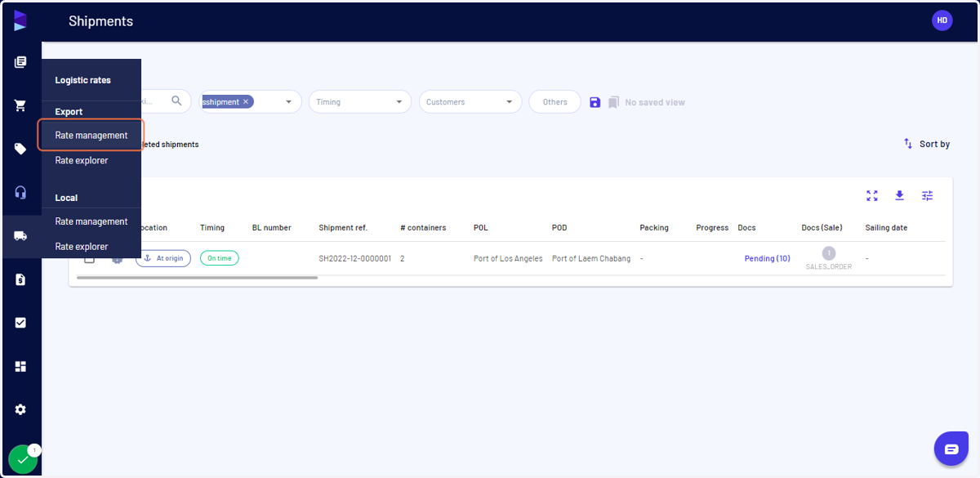The width and height of the screenshot is (980, 478).
Task: Select the shipment row checkbox
Action: click(90, 259)
